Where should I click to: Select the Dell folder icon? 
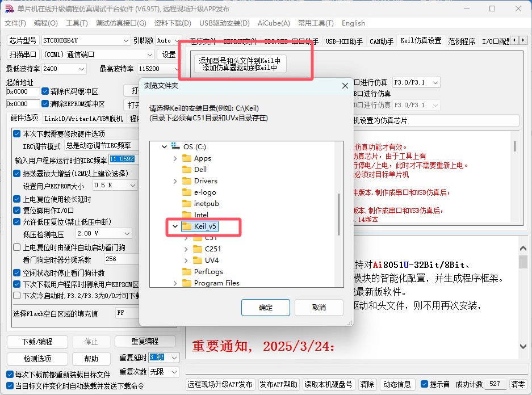[x=187, y=170]
